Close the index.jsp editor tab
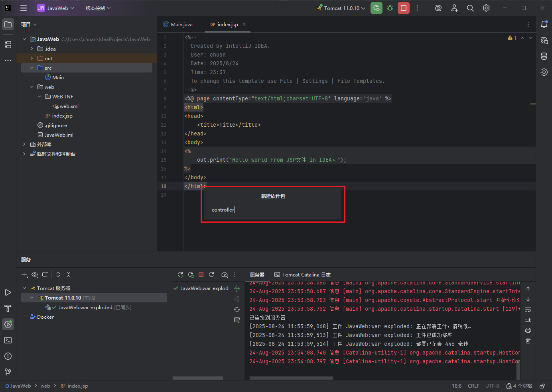The image size is (552, 392). pyautogui.click(x=244, y=24)
